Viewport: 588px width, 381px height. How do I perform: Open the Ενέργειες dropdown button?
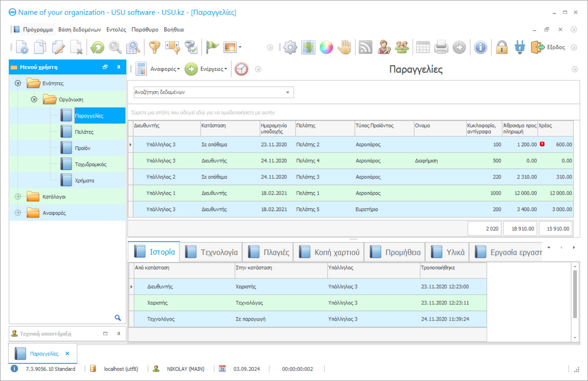click(x=206, y=69)
